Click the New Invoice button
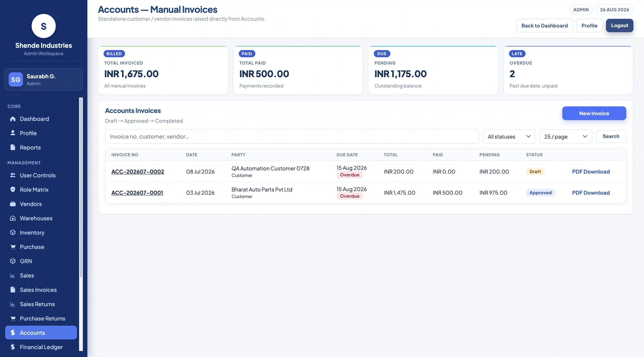 click(594, 113)
